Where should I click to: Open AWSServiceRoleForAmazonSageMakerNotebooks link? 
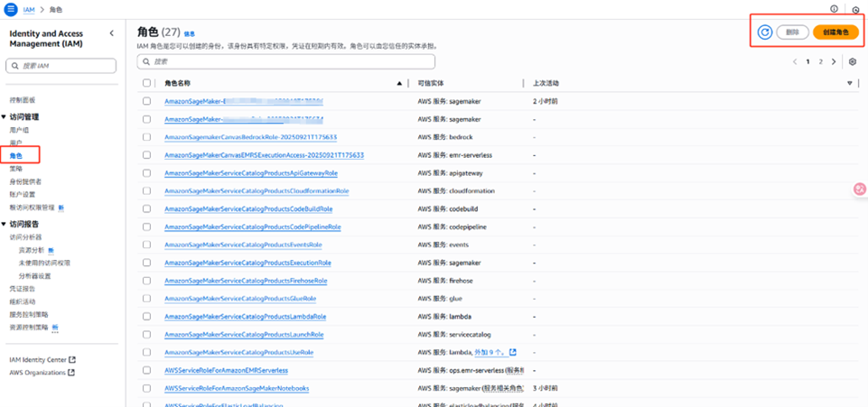pos(237,388)
